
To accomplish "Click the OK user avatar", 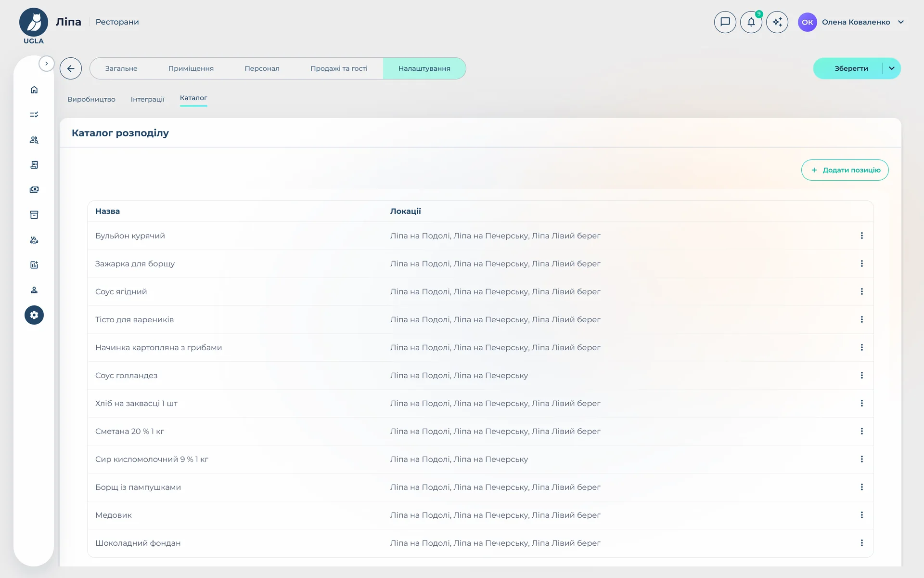I will (808, 22).
